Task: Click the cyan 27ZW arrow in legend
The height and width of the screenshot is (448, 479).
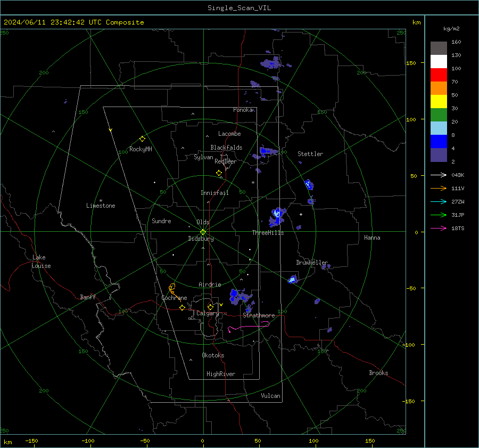Action: click(439, 202)
